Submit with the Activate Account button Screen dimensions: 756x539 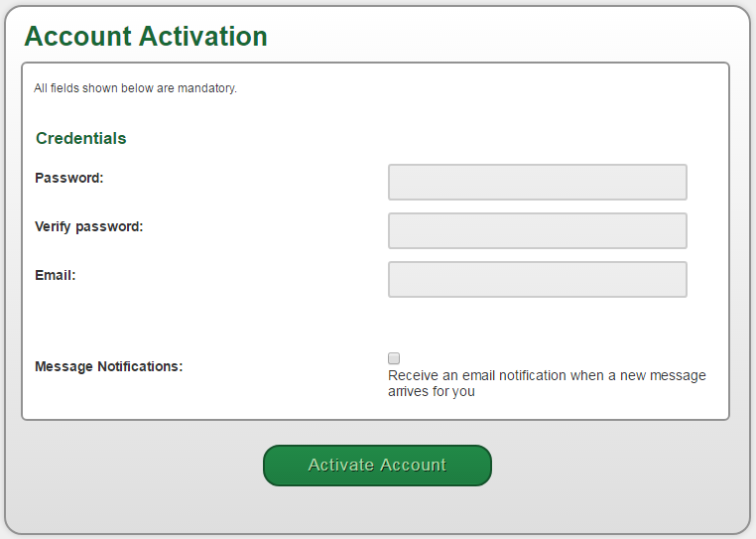click(378, 466)
